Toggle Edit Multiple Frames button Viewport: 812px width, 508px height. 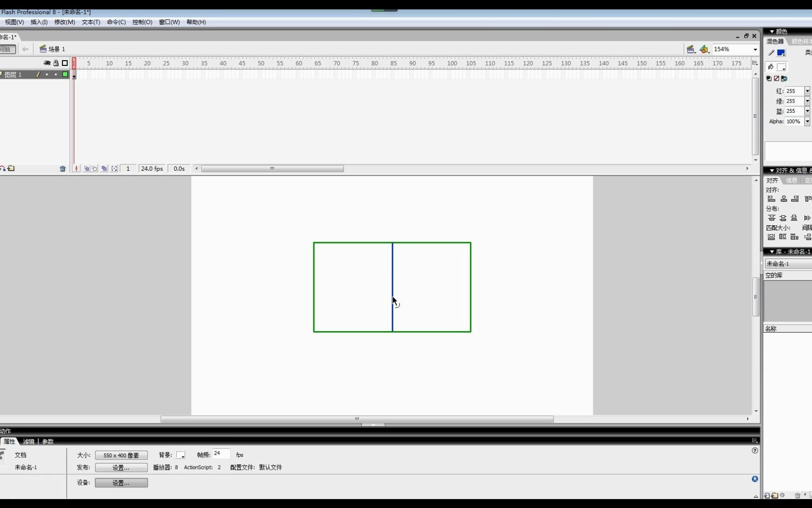[x=104, y=168]
